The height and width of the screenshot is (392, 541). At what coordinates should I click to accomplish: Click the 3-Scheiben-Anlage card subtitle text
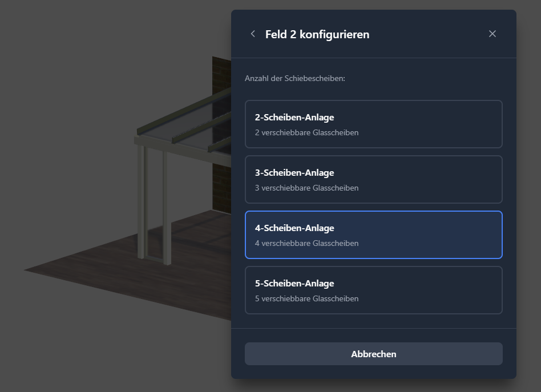pos(306,188)
